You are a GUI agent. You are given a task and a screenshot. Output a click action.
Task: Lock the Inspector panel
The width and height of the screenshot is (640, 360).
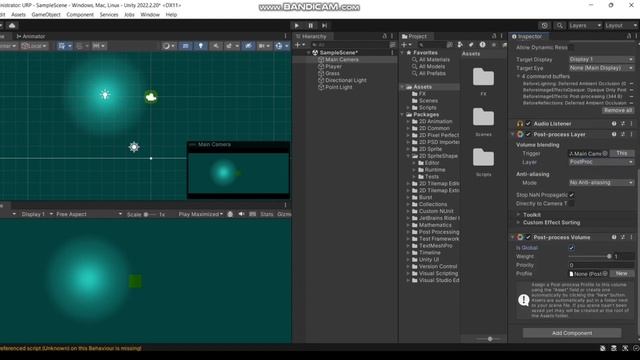tap(629, 36)
